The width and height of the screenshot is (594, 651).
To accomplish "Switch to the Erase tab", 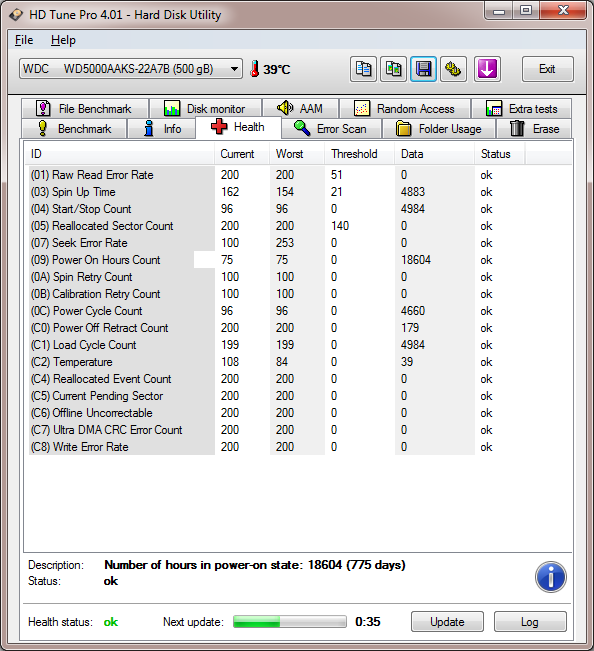I will pyautogui.click(x=534, y=129).
